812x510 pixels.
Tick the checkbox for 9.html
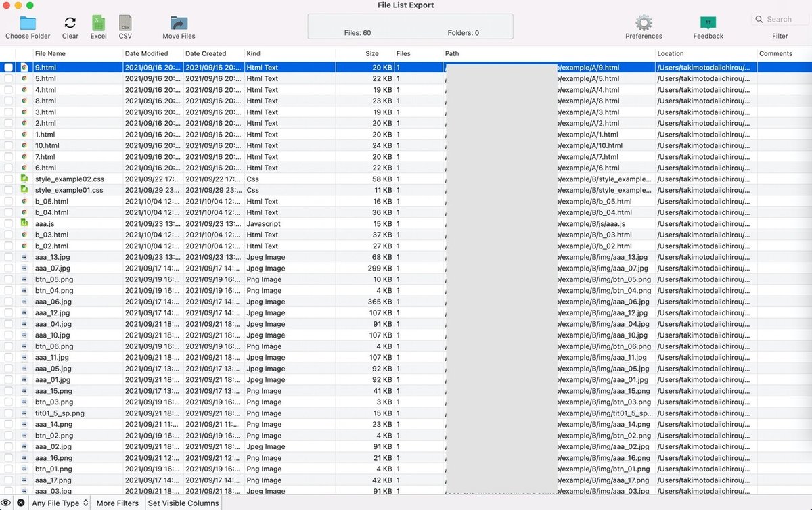pos(8,67)
